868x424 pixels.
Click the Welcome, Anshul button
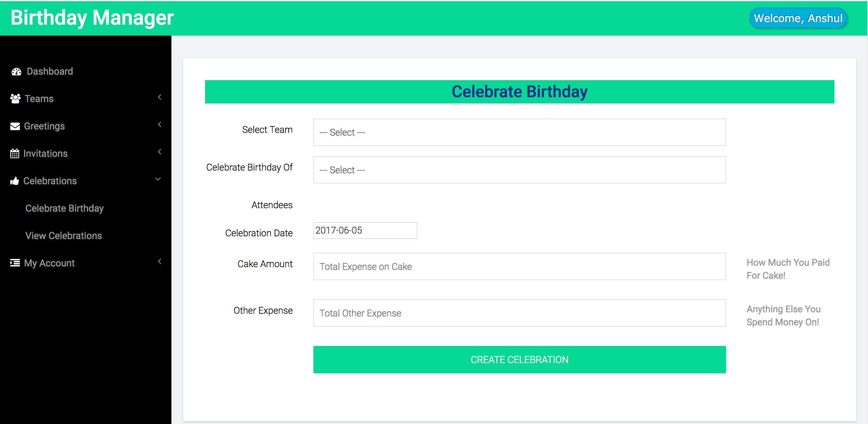[797, 18]
